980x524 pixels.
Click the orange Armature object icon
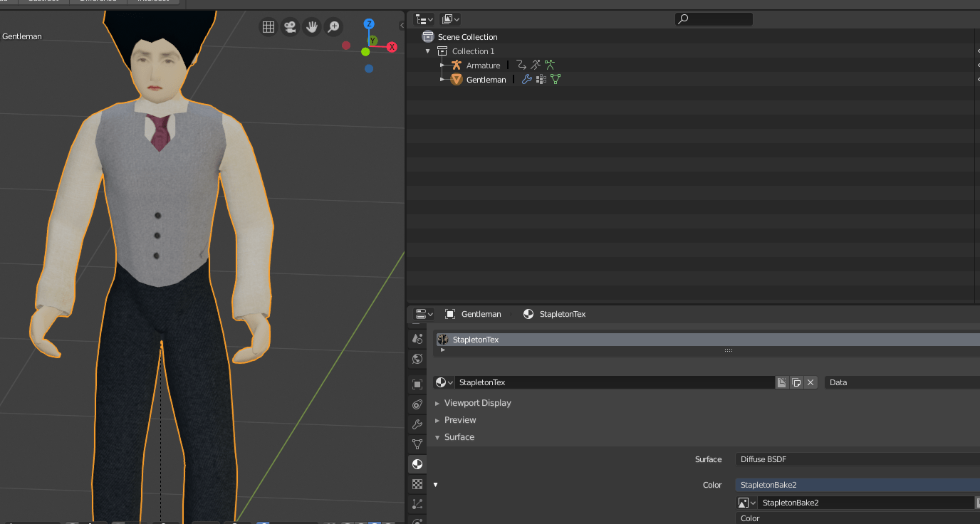click(x=457, y=65)
